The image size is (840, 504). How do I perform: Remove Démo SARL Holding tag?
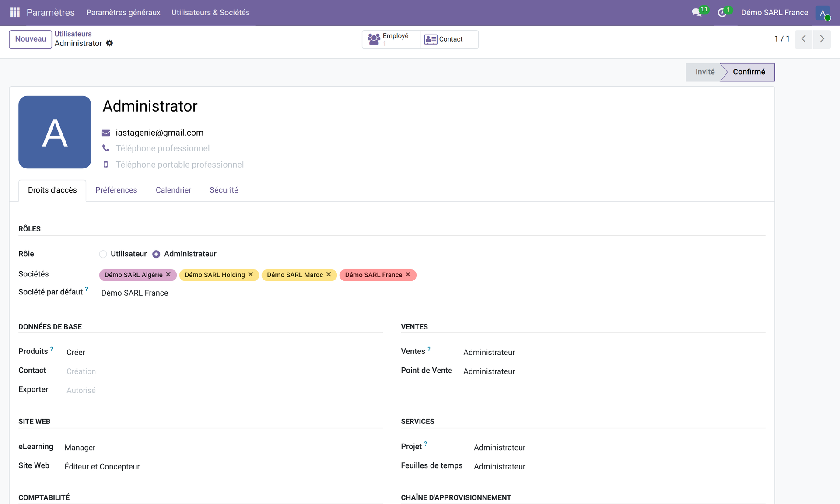251,274
